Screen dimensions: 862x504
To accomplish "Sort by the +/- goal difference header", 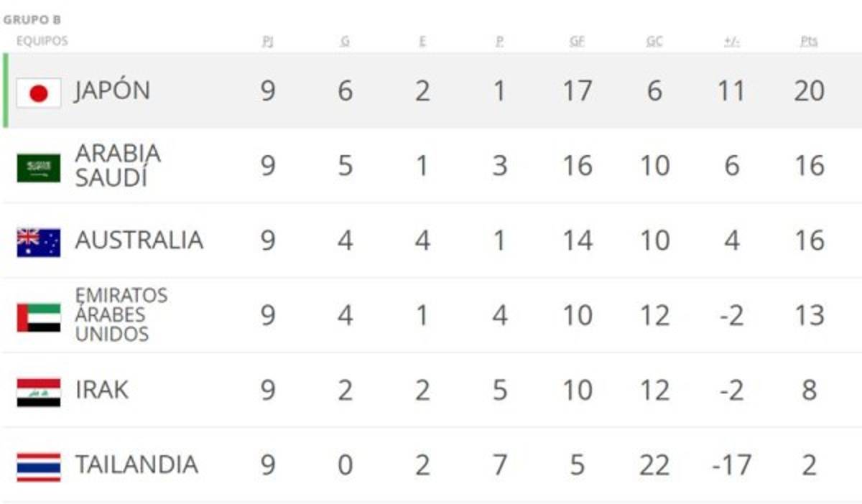I will pos(731,42).
